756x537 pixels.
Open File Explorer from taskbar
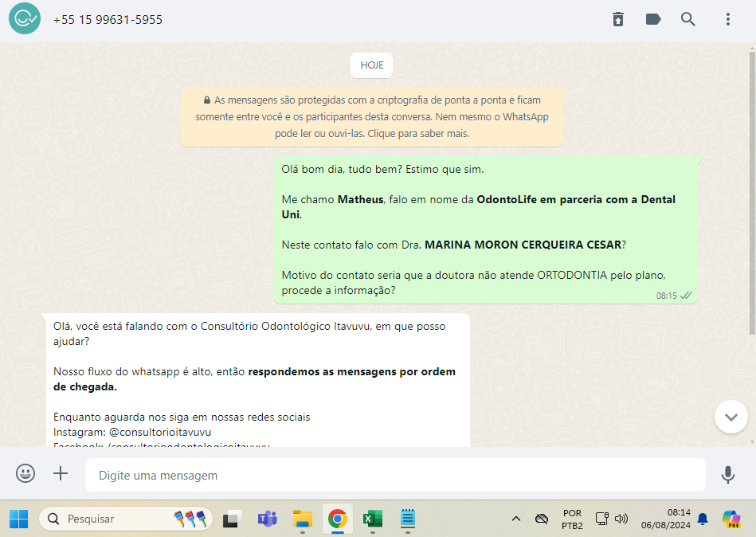pyautogui.click(x=302, y=519)
